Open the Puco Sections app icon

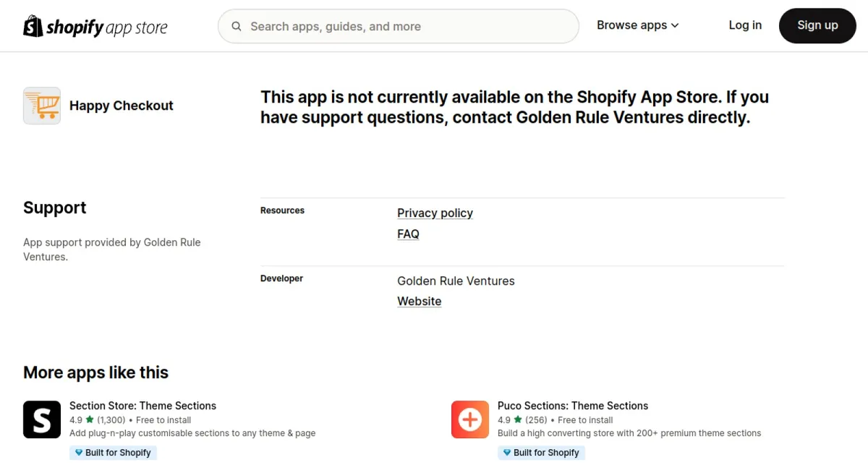pos(470,419)
